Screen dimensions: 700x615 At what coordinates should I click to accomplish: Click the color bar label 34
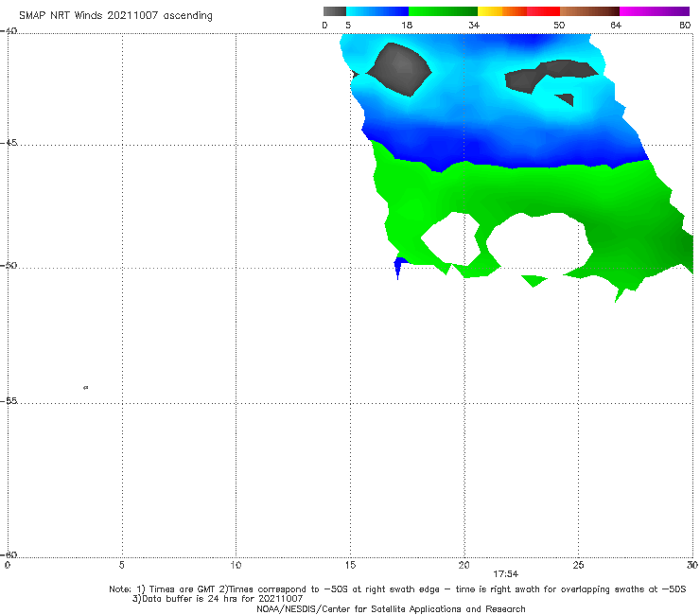(474, 26)
